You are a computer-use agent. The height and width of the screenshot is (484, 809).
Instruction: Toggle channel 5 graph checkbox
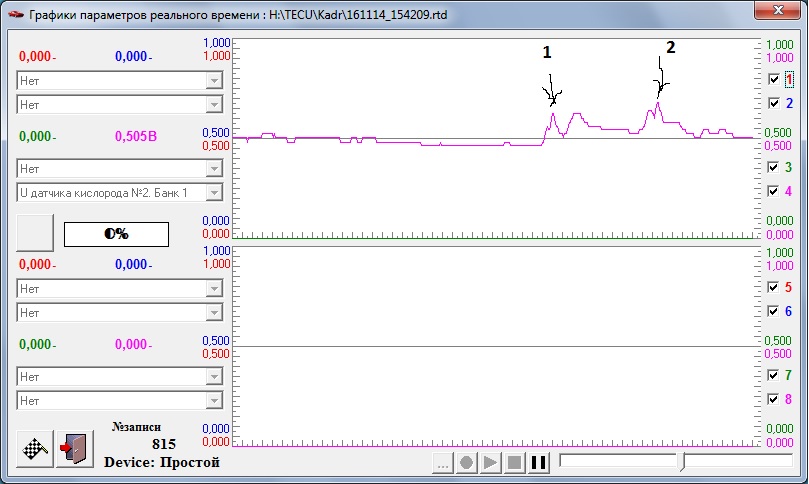[773, 287]
